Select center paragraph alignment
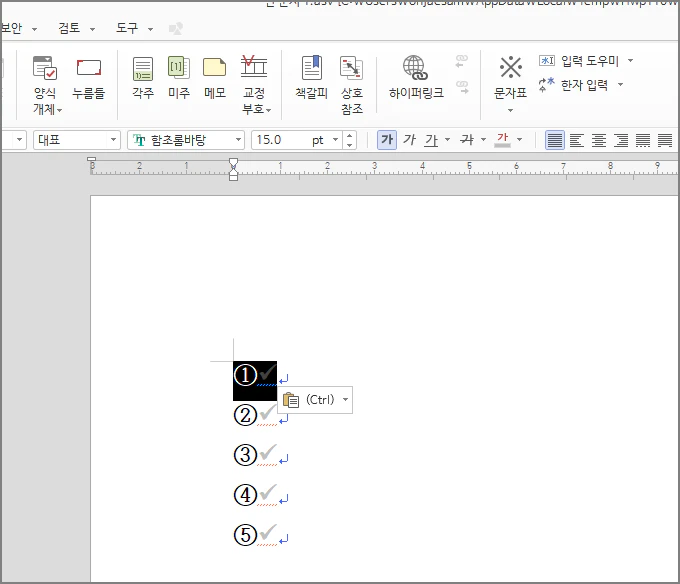This screenshot has width=680, height=584. (x=599, y=140)
